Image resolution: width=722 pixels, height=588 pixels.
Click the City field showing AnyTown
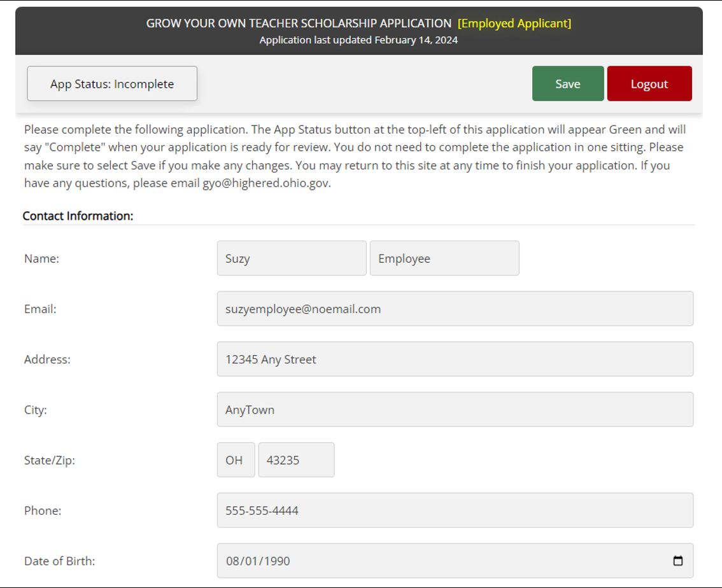(x=455, y=409)
